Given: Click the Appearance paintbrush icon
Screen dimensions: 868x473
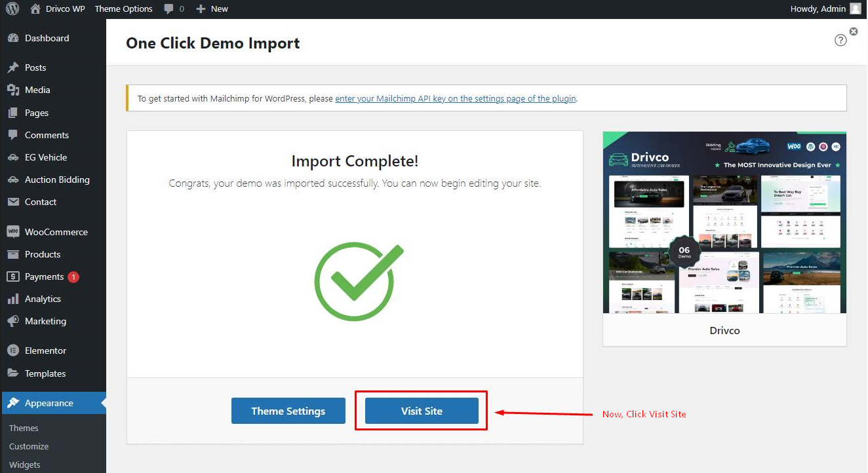Looking at the screenshot, I should (13, 403).
